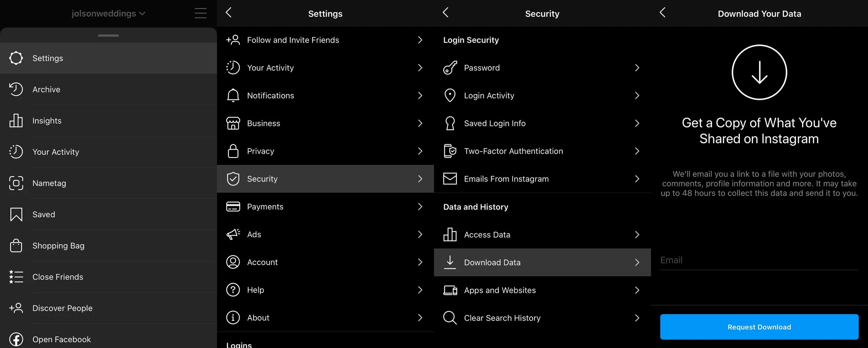Tap the Insights bar chart icon

16,120
